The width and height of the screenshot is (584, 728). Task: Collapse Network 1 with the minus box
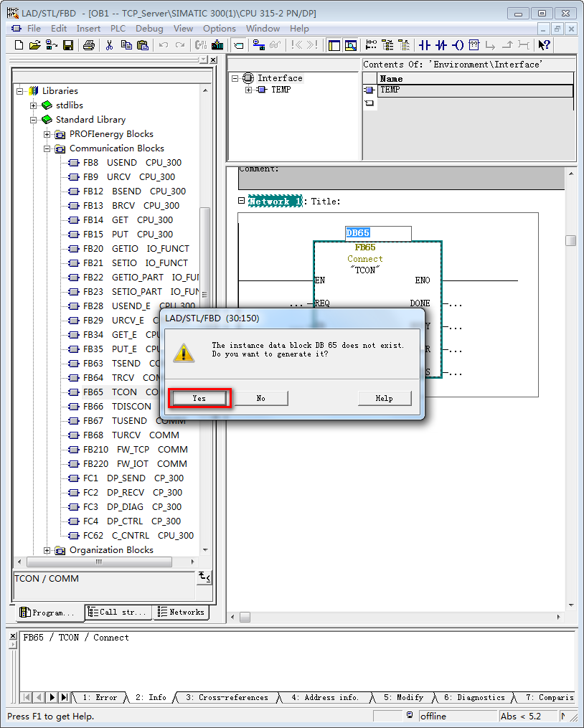coord(241,201)
